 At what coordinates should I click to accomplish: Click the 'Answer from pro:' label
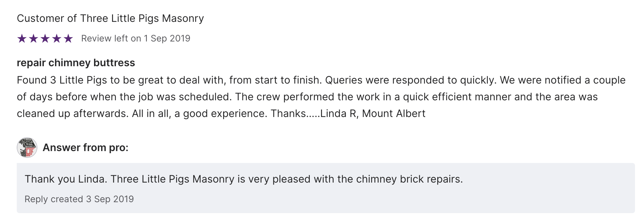(x=85, y=148)
